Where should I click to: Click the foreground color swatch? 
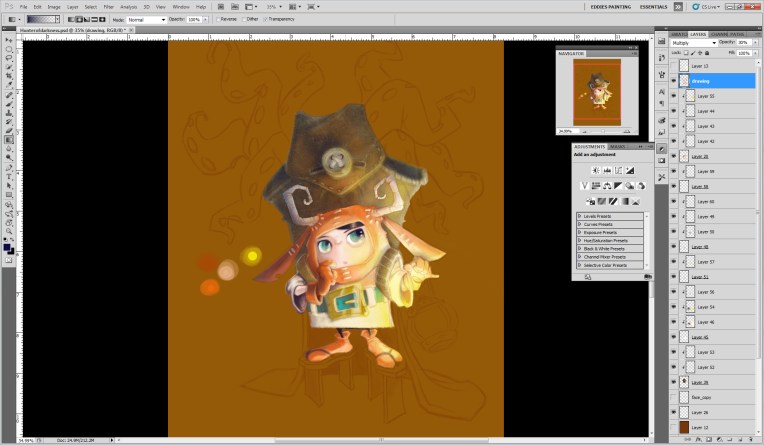click(x=7, y=245)
